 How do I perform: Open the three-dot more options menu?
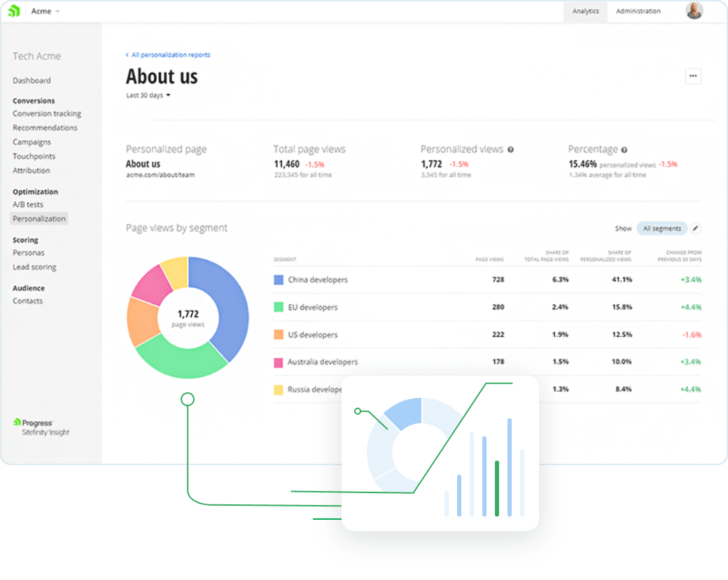click(693, 76)
